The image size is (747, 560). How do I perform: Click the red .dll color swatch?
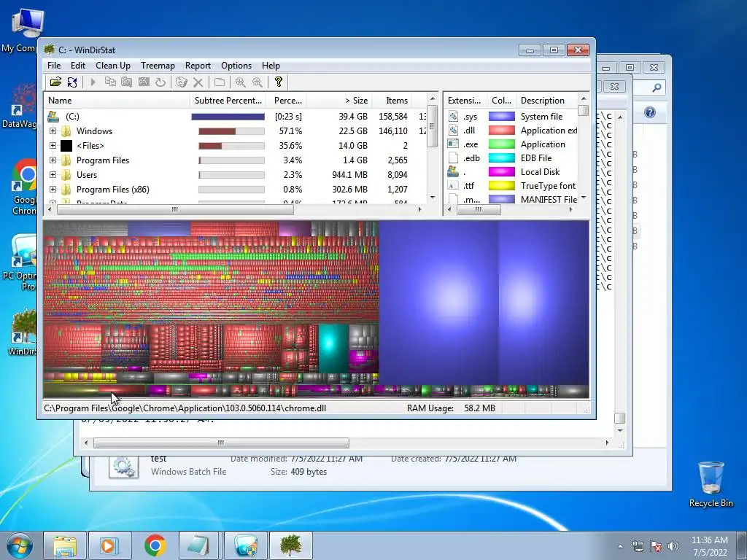502,130
